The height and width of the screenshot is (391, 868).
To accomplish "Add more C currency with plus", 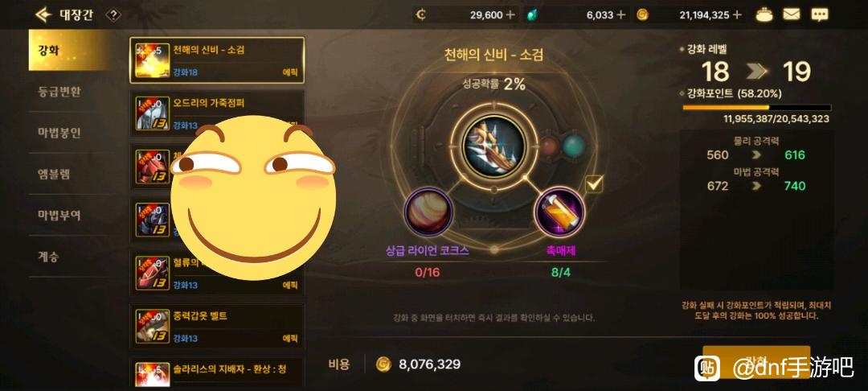I will click(510, 15).
